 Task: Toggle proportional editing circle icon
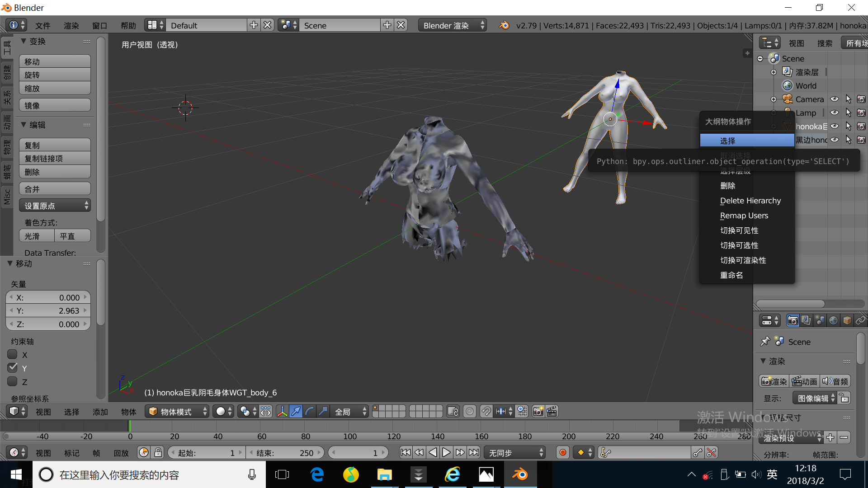(x=470, y=411)
